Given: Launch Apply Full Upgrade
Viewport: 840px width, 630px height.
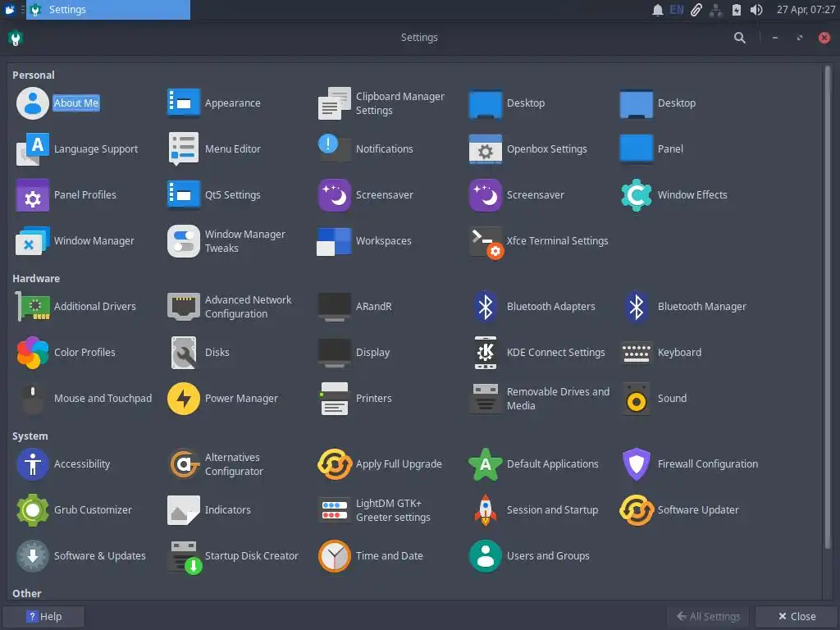Looking at the screenshot, I should [x=381, y=464].
